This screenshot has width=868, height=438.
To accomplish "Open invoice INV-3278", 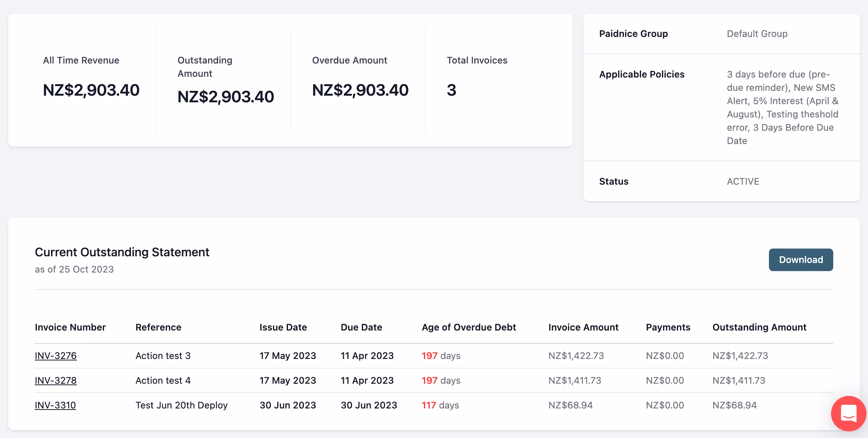I will tap(56, 380).
